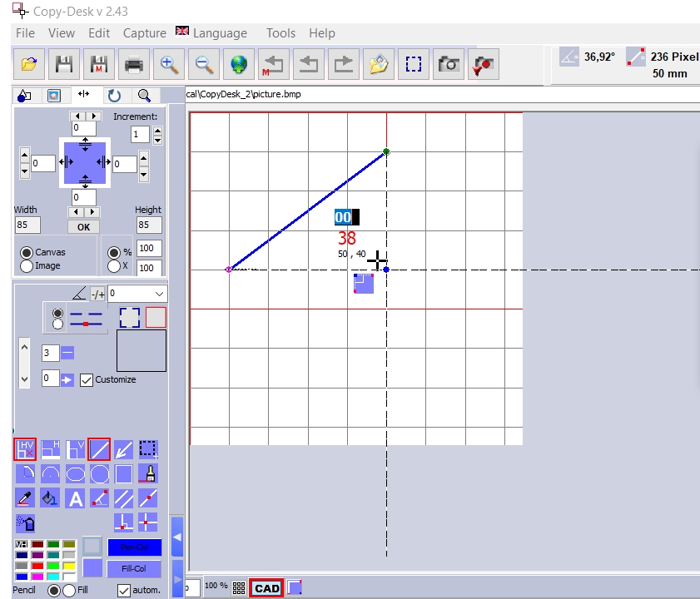Open the Tools menu
Image resolution: width=700 pixels, height=599 pixels.
280,33
